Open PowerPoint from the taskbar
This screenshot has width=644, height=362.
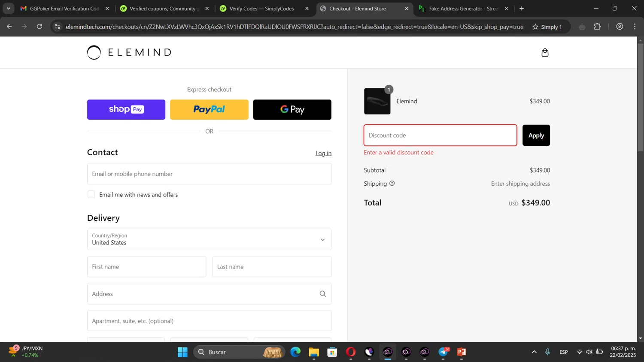click(x=462, y=352)
